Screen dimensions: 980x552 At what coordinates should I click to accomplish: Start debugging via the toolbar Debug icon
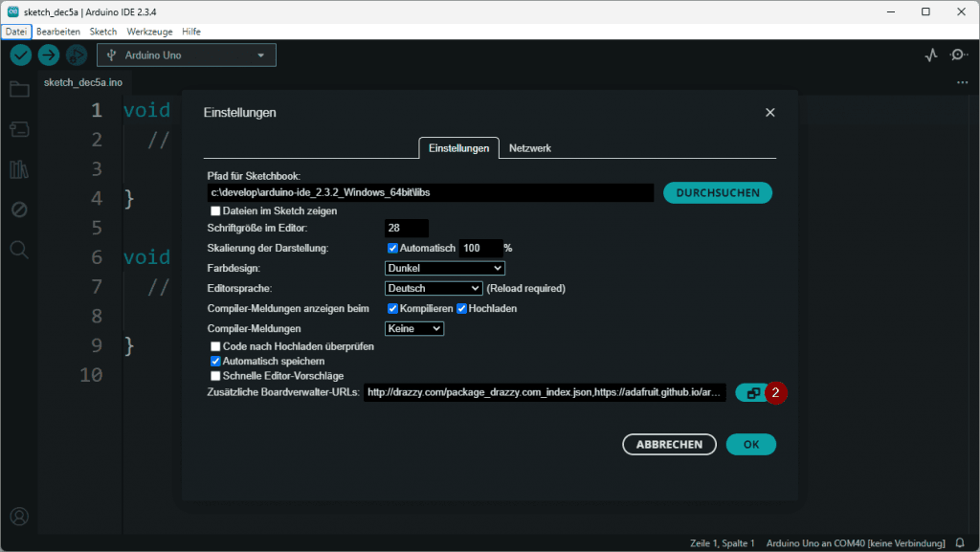[77, 55]
